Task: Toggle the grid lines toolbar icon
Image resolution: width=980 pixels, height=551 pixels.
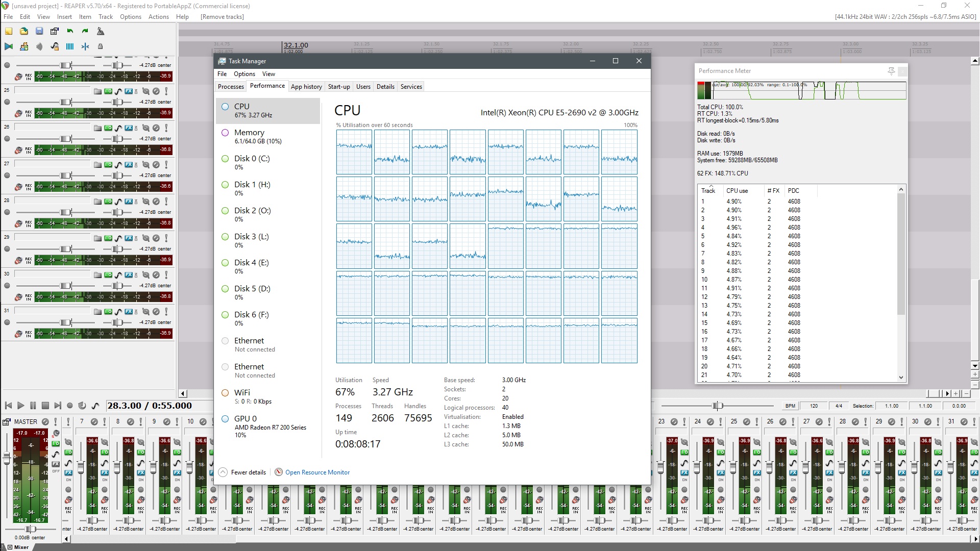Action: 70,46
